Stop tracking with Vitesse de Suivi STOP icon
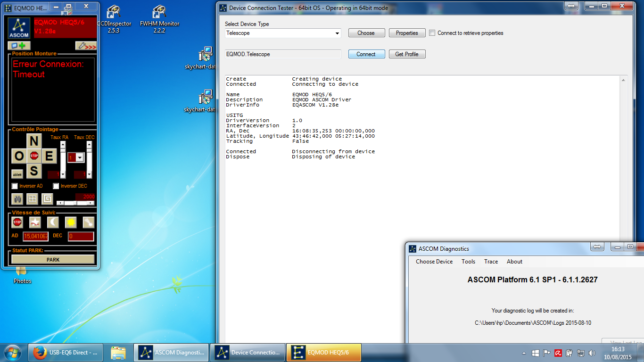 [17, 222]
